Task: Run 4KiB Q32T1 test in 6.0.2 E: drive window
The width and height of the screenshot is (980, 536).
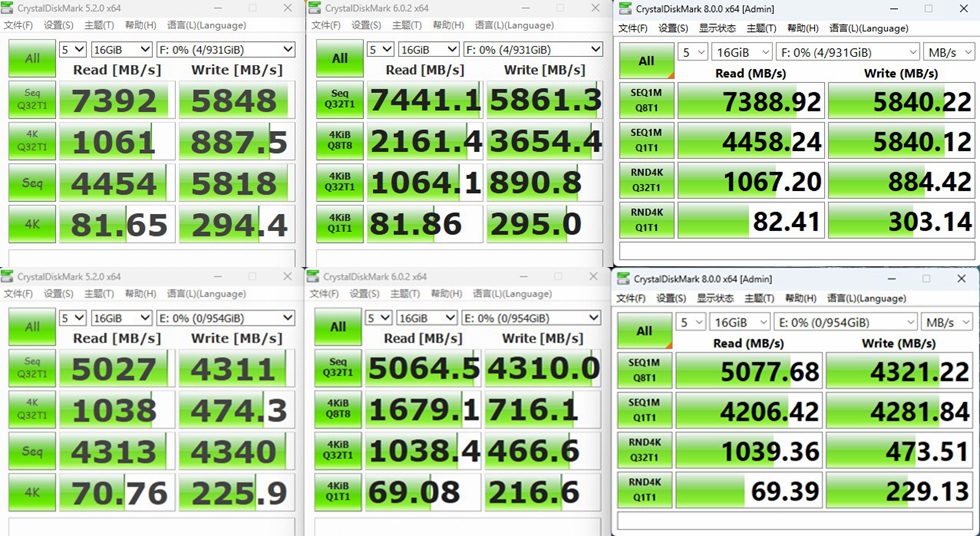Action: tap(338, 451)
